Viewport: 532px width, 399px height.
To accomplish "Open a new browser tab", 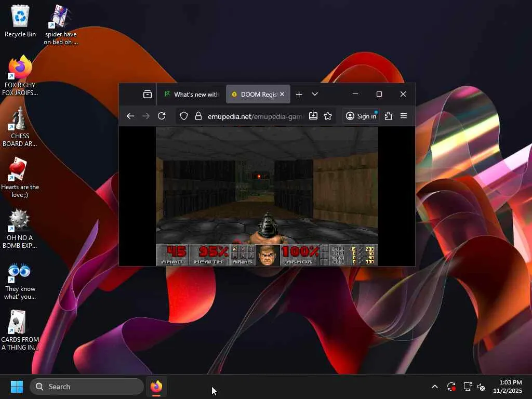I will (299, 95).
